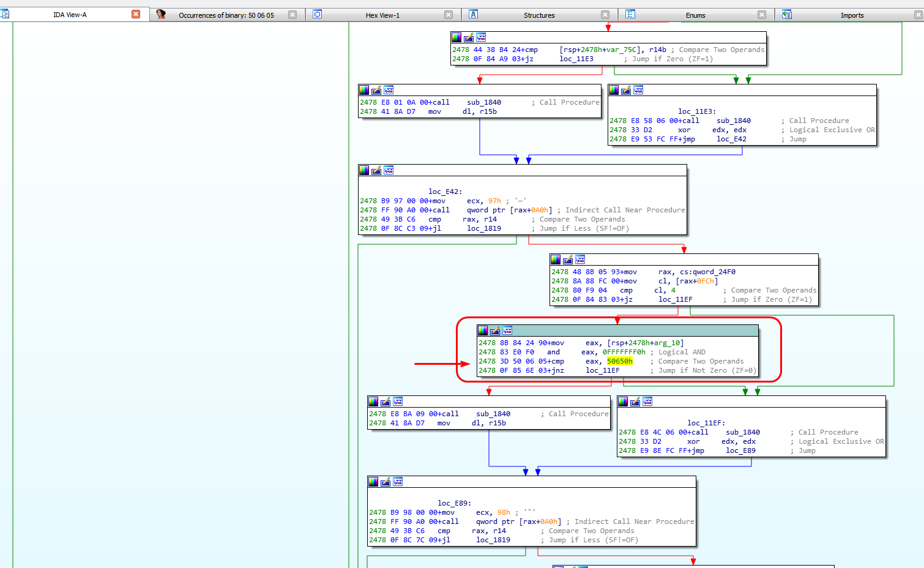This screenshot has height=568, width=924.
Task: Click the pencil edit icon on the var_75C compare node
Action: (x=469, y=37)
